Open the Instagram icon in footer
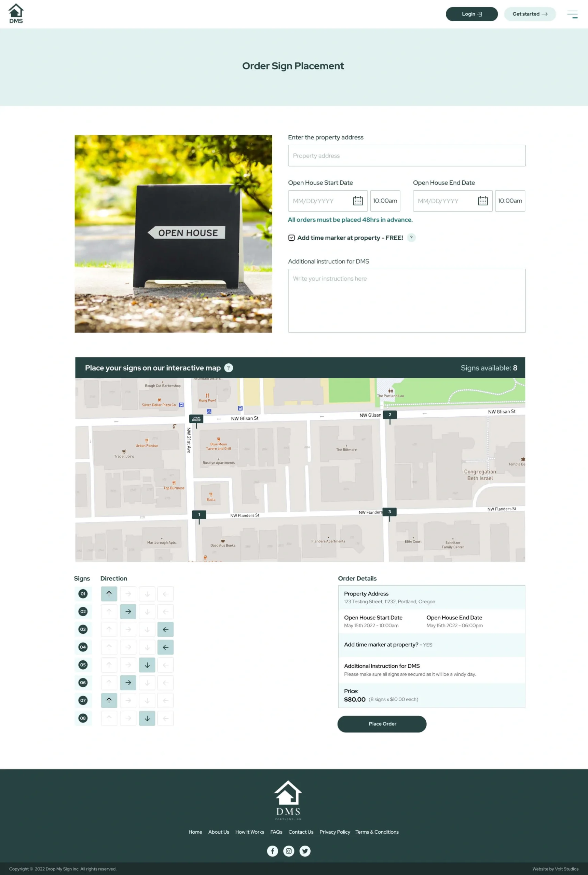Viewport: 588px width, 875px height. (x=288, y=851)
